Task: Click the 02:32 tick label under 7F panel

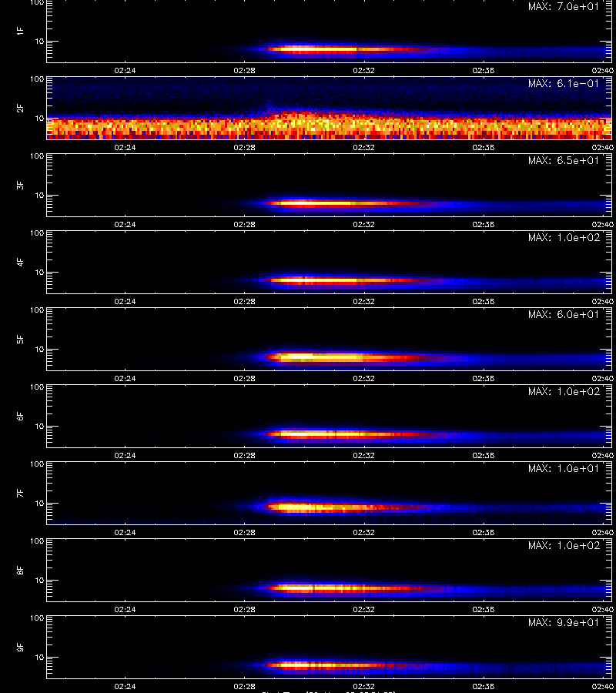Action: (363, 532)
